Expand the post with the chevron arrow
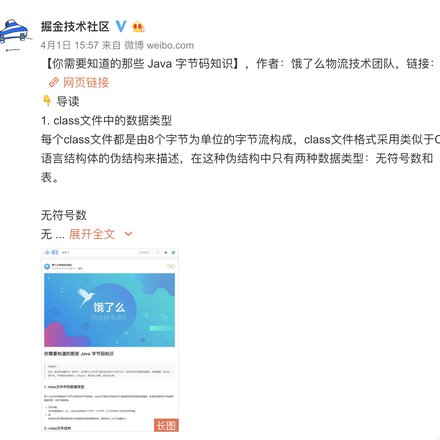 point(128,234)
